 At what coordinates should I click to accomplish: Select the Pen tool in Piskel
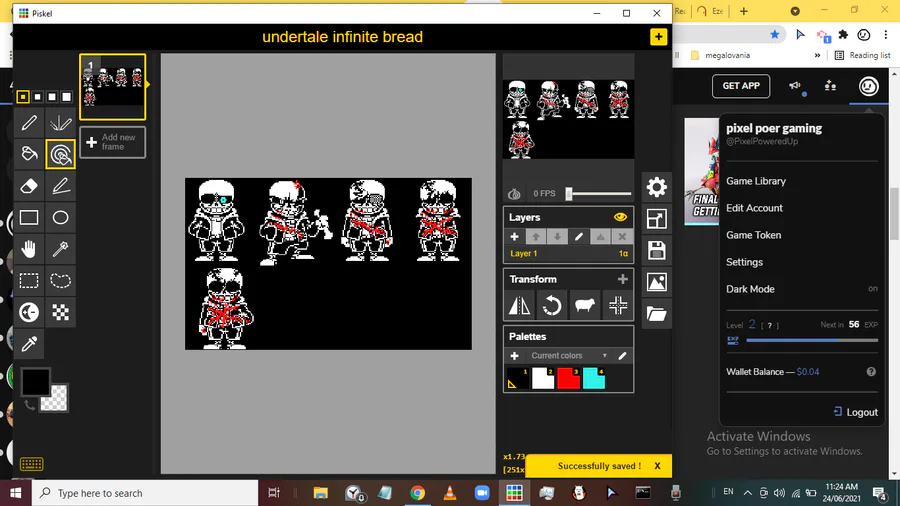[29, 123]
